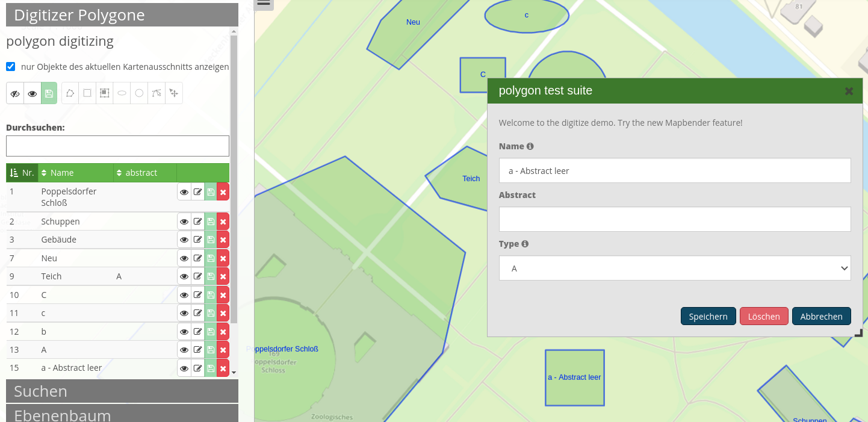Expand the Suchen accordion panel
Viewport: 868px width, 422px height.
pyautogui.click(x=122, y=391)
